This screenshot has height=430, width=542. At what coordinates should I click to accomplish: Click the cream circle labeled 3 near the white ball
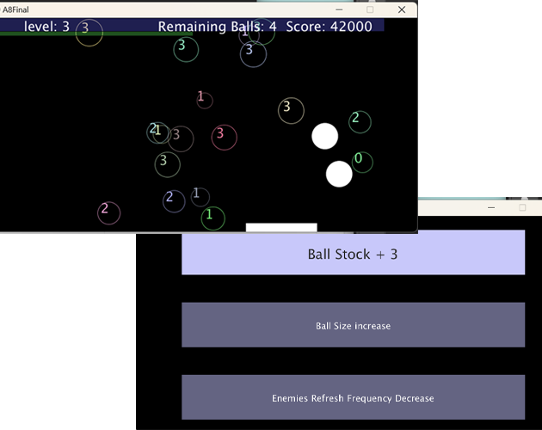[x=291, y=111]
